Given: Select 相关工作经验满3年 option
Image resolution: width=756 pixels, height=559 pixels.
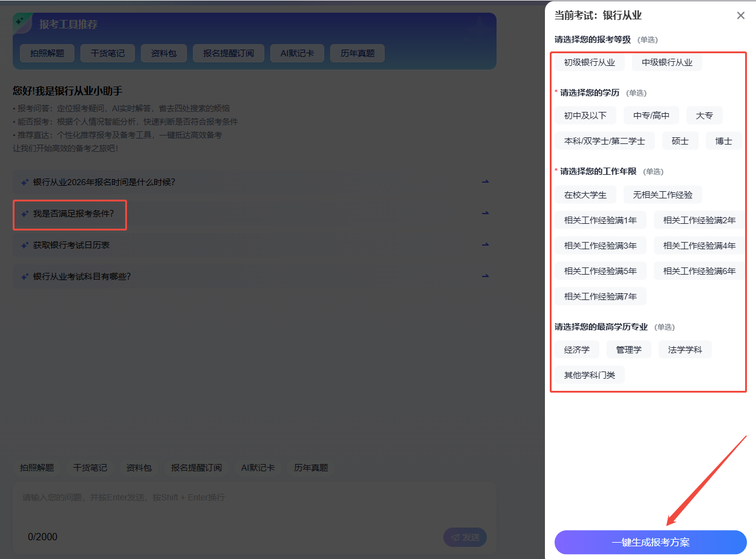Looking at the screenshot, I should pos(600,246).
